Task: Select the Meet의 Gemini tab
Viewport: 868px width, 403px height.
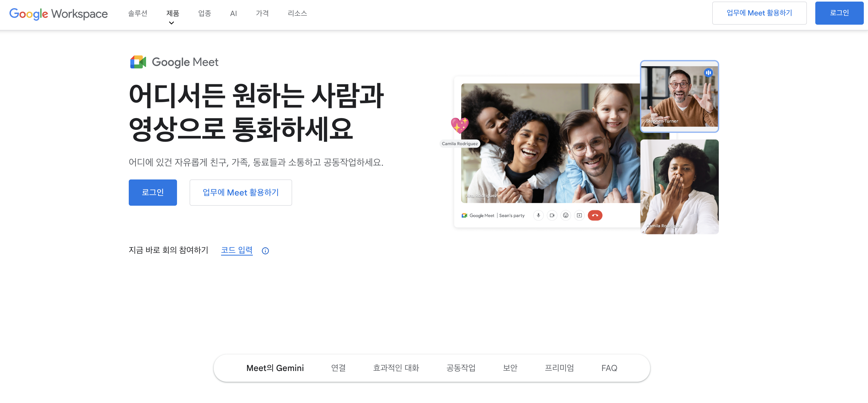Action: click(x=275, y=368)
